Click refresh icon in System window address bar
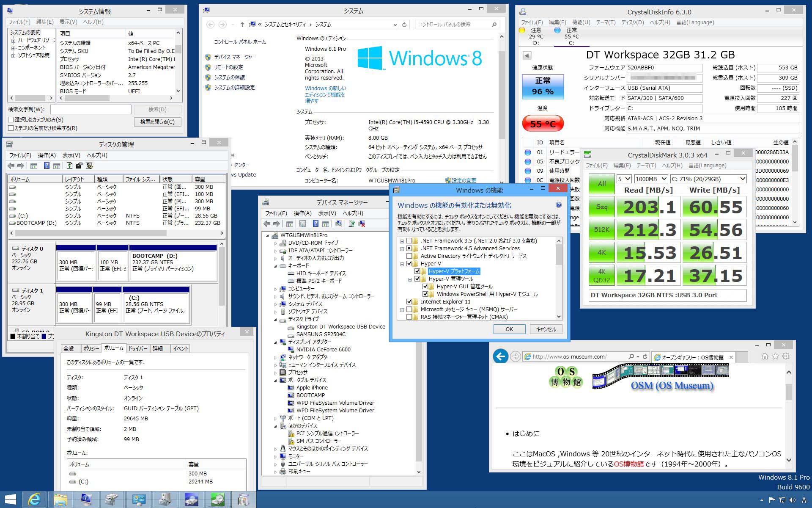 (x=404, y=25)
